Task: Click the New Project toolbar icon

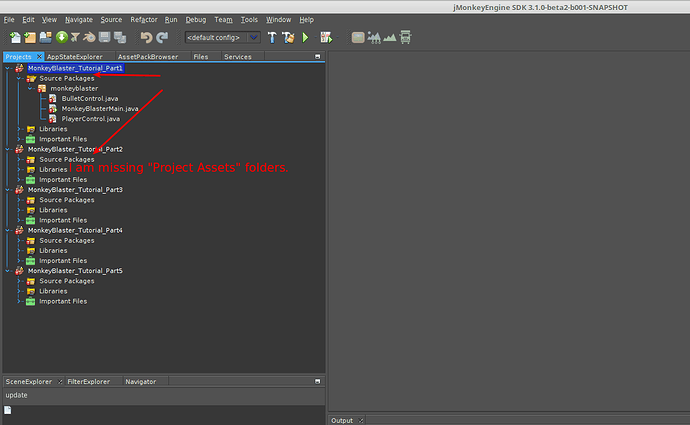Action: (x=30, y=37)
